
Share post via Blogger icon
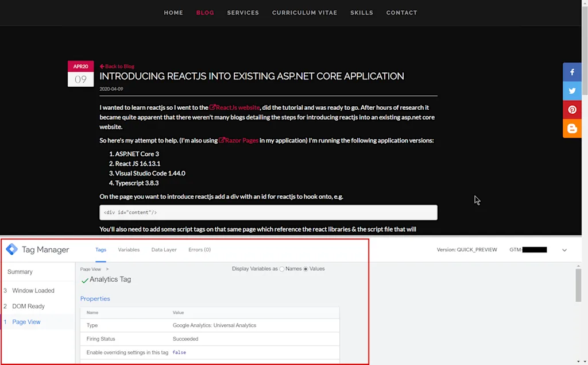tap(572, 128)
